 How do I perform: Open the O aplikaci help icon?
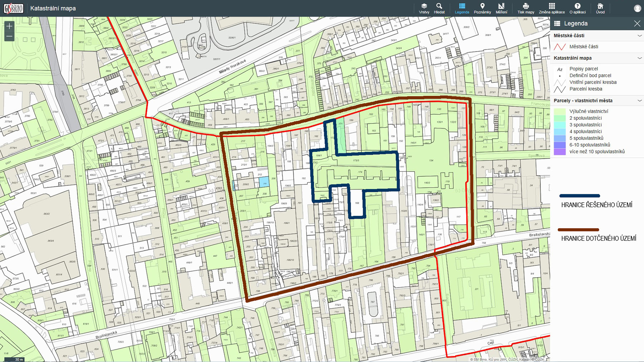pyautogui.click(x=577, y=8)
